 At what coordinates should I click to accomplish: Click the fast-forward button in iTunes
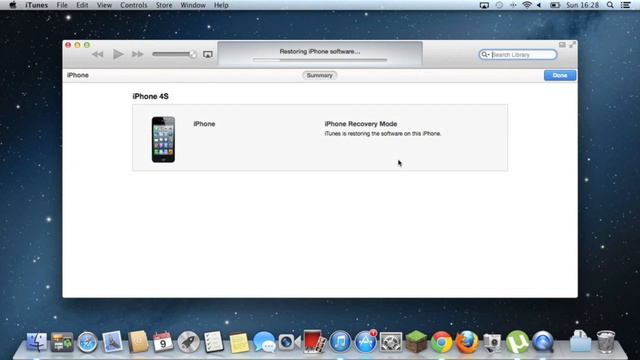138,54
